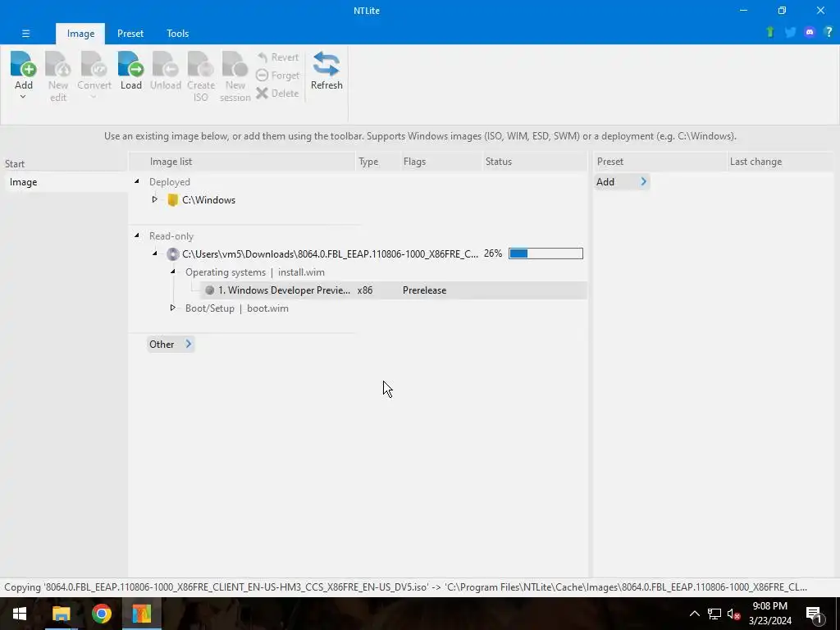Click the muted volume tray icon
The image size is (840, 630).
click(733, 614)
